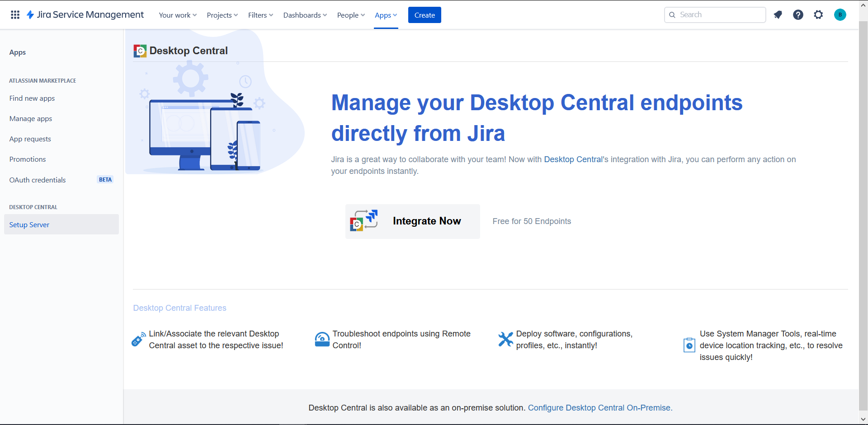Click the Free for 50 Endpoints text

pos(532,221)
